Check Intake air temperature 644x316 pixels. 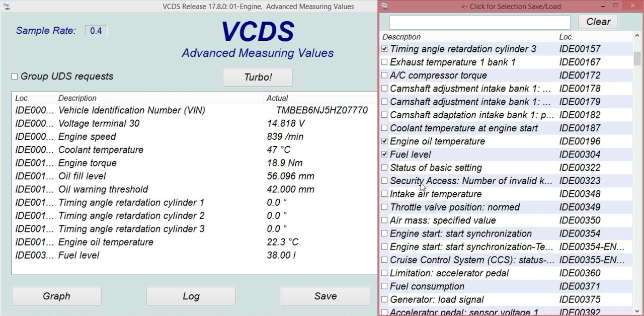click(384, 194)
